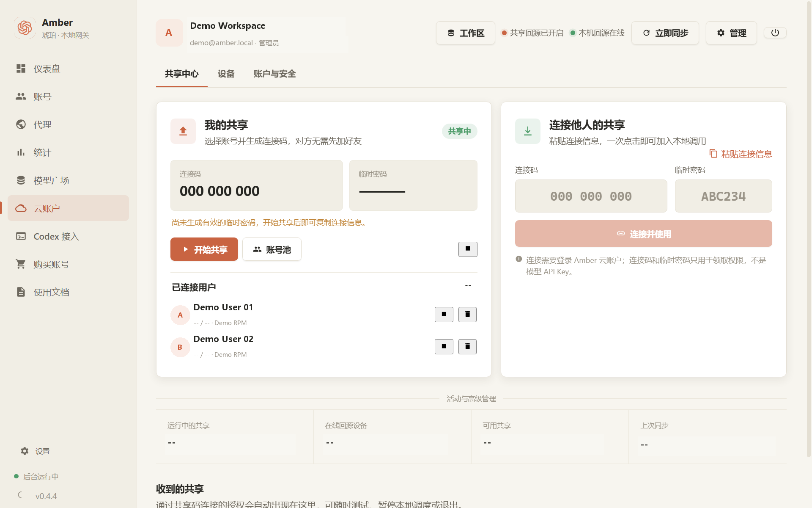Click the 连接码 input field 000 000 000

[591, 196]
